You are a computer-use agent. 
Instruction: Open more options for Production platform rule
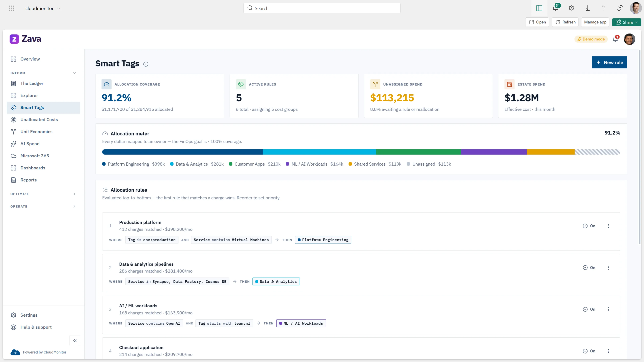608,226
